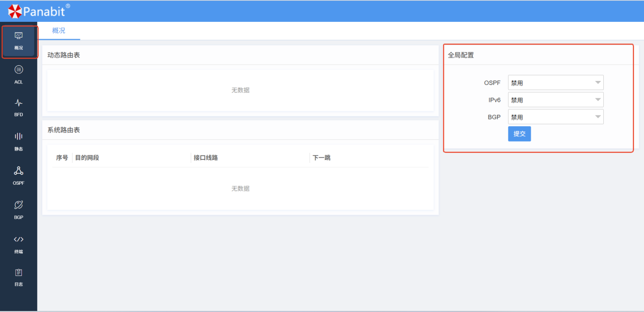The image size is (644, 312).
Task: Click the 目的网段 column header
Action: tap(87, 158)
